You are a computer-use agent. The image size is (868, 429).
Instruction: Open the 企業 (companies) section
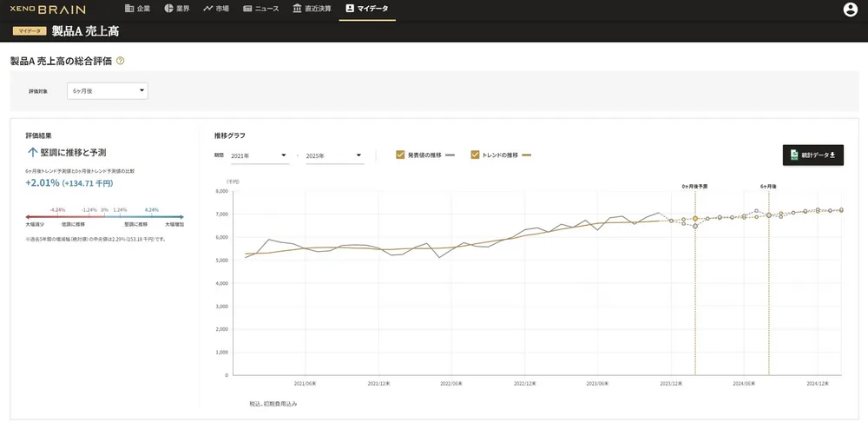(x=137, y=9)
